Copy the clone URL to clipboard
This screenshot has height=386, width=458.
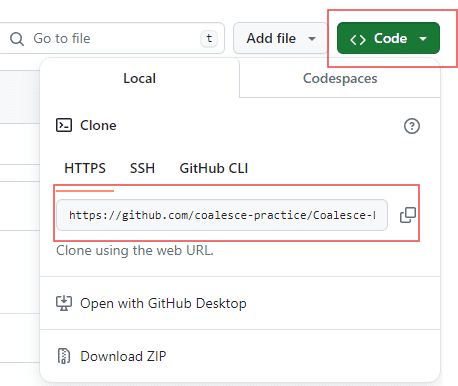pyautogui.click(x=408, y=215)
